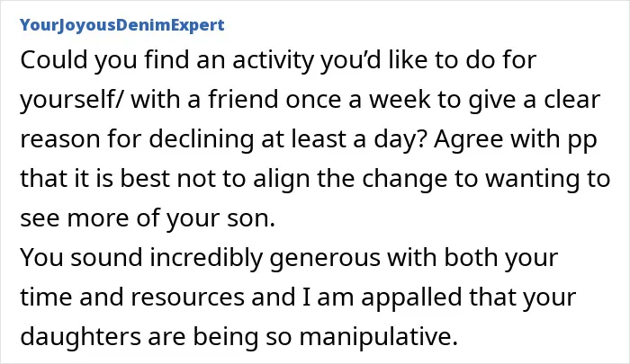Click the words "Agree with pp"
630x364 pixels.
click(x=516, y=139)
